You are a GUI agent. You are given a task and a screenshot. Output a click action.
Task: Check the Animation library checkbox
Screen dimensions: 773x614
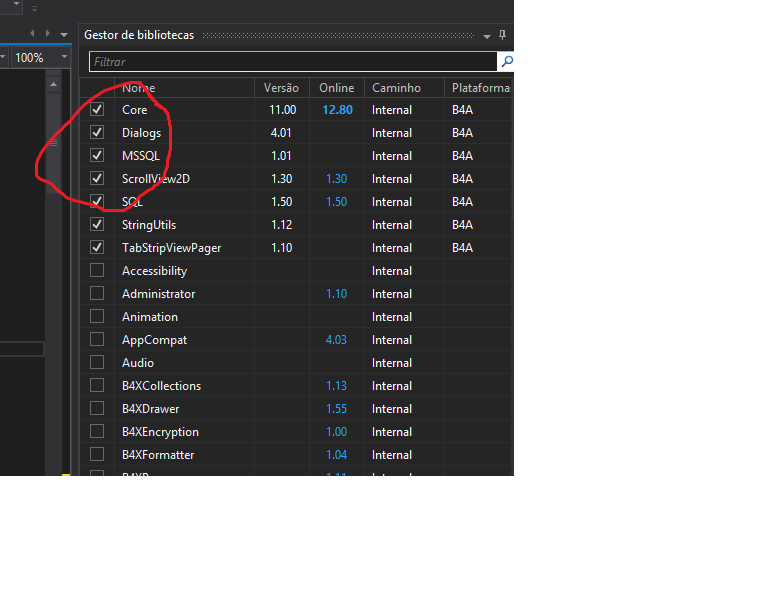(x=97, y=316)
